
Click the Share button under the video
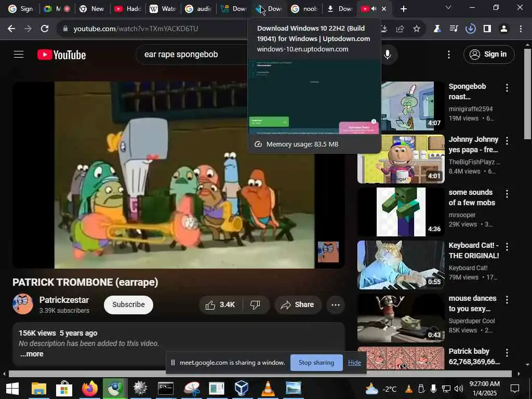(297, 304)
